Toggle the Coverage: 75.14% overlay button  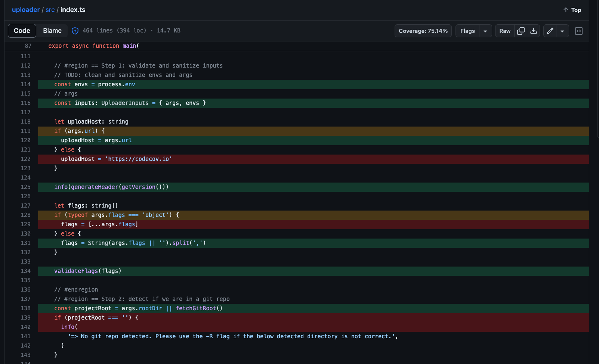point(423,31)
